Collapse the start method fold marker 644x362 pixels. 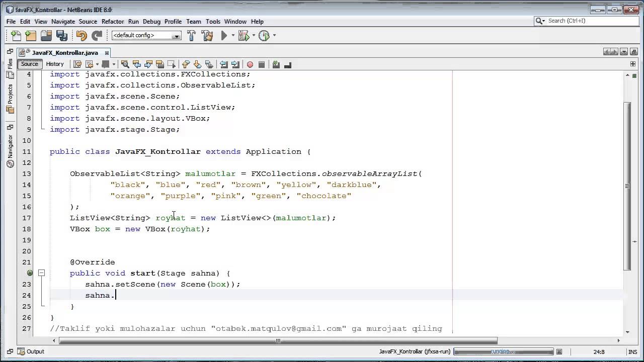tap(42, 273)
